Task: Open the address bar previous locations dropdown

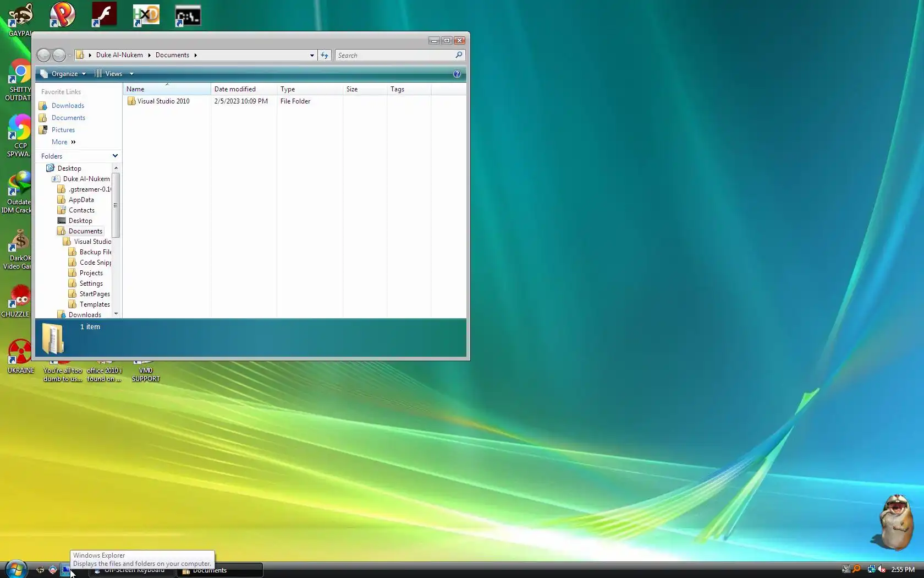Action: [312, 55]
